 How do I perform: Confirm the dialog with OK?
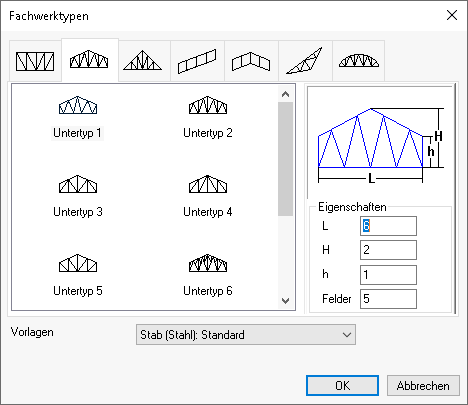click(342, 386)
